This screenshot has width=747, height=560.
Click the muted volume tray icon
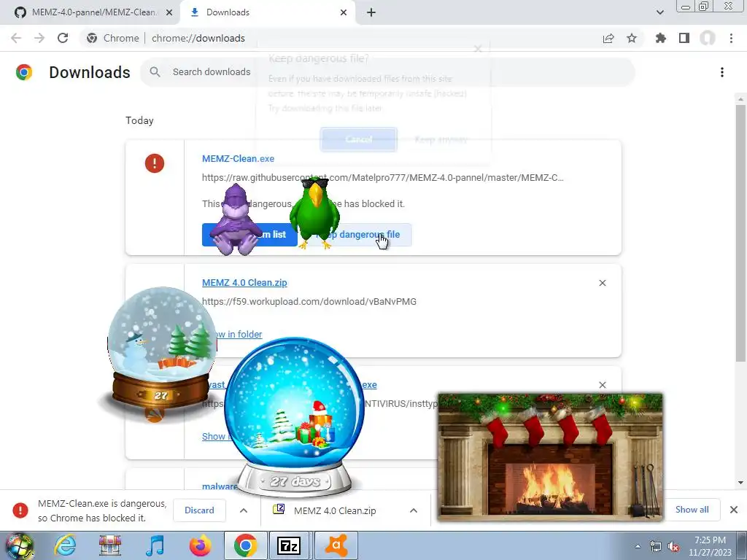(x=673, y=547)
